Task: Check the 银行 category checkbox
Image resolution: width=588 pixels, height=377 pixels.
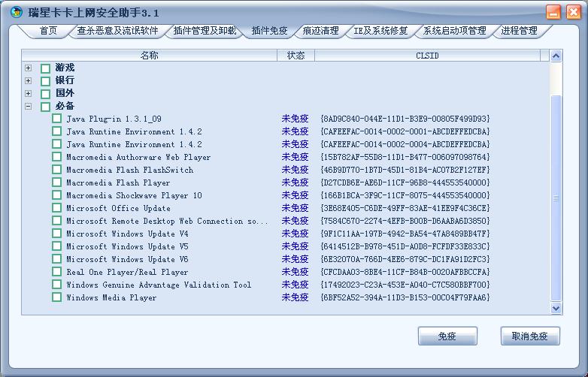Action: 45,81
